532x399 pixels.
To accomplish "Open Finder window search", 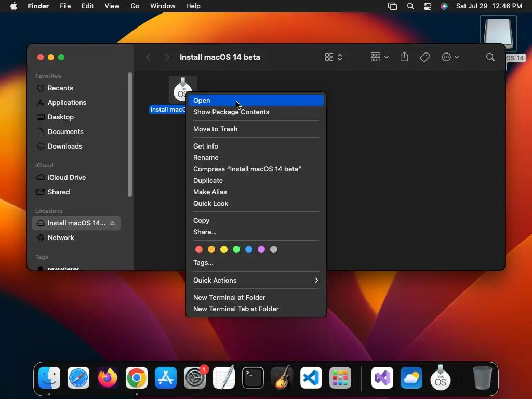I will [x=490, y=57].
